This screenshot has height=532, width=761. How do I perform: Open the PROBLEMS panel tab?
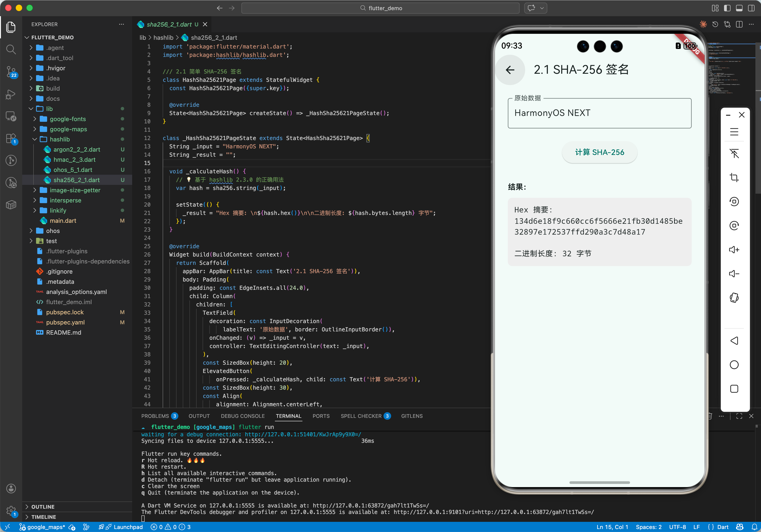155,416
